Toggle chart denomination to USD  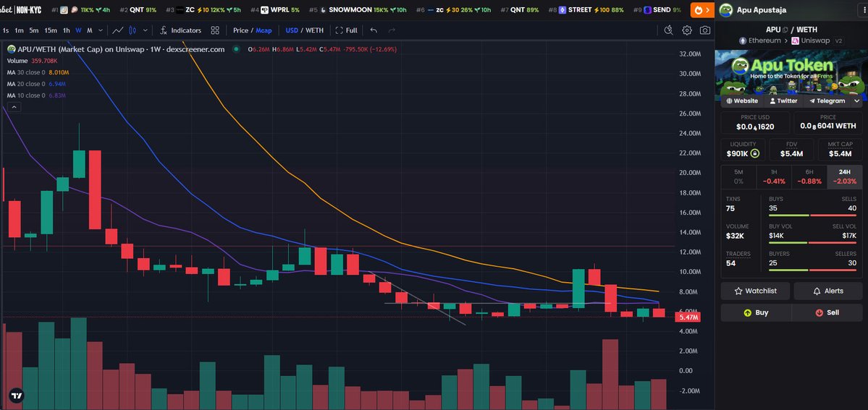[x=291, y=30]
